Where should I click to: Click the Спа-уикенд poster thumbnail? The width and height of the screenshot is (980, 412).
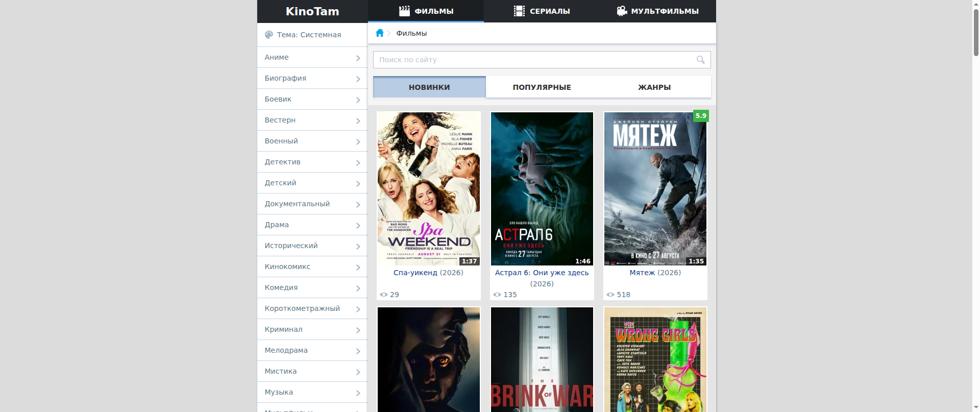[x=429, y=189]
